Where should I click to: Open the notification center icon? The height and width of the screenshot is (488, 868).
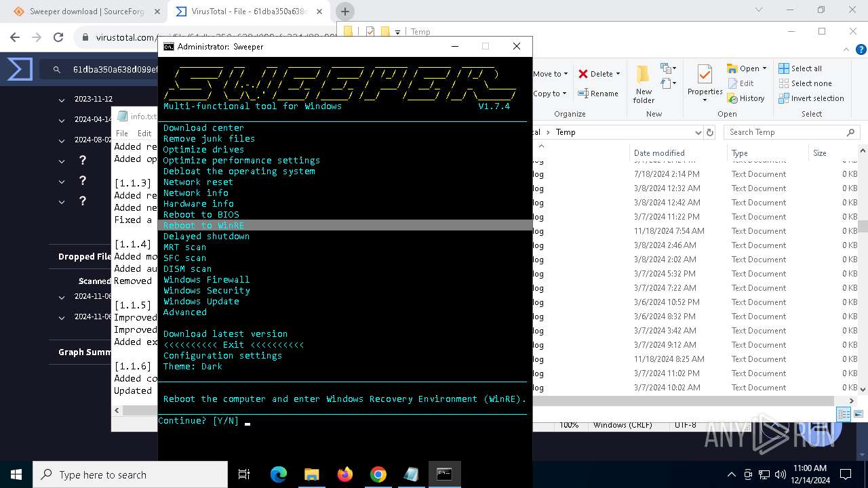pos(846,474)
